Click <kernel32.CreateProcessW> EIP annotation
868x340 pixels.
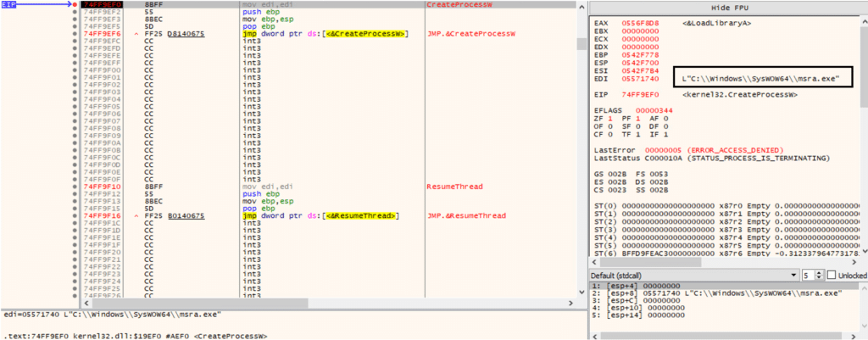(x=740, y=95)
